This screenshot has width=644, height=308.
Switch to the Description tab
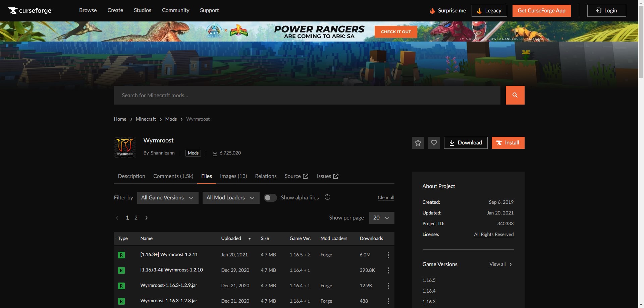click(131, 176)
